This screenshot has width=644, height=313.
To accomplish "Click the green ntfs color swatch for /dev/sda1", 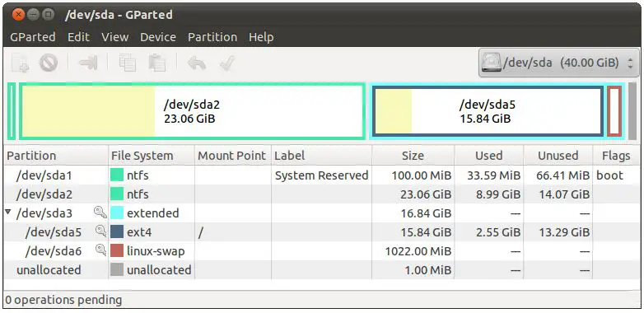I will click(x=117, y=175).
